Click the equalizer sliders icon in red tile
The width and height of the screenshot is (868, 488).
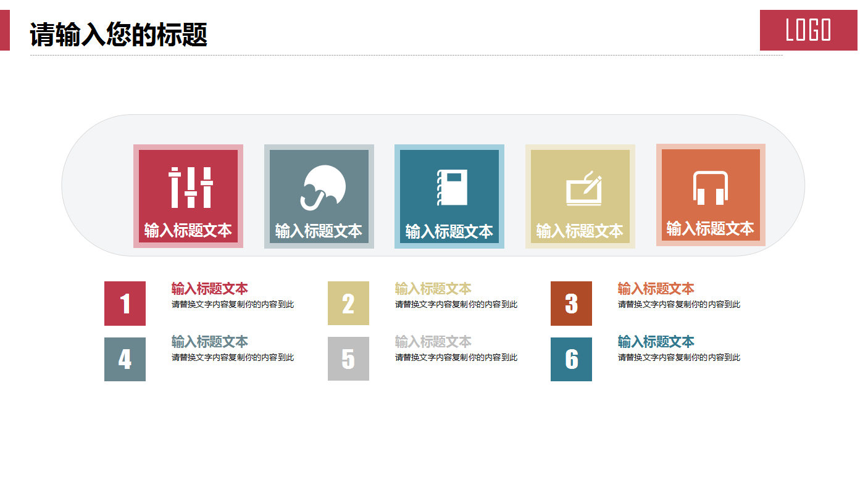(191, 187)
